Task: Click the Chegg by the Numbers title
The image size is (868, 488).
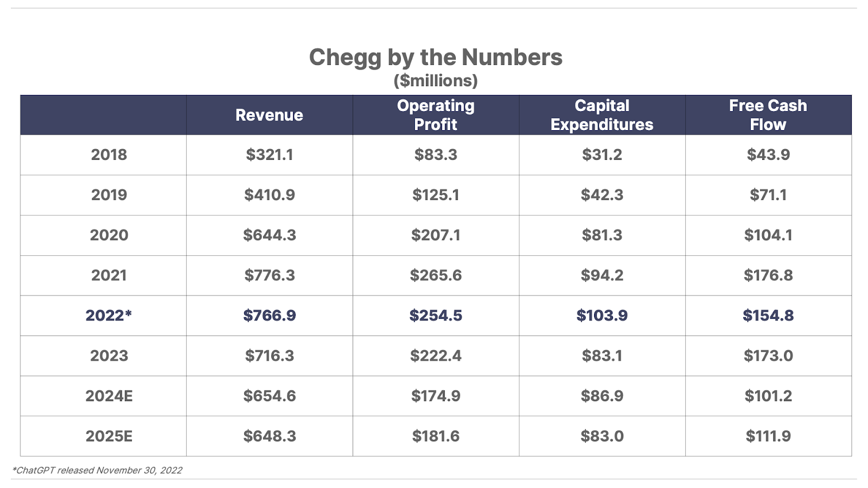Action: pos(436,57)
